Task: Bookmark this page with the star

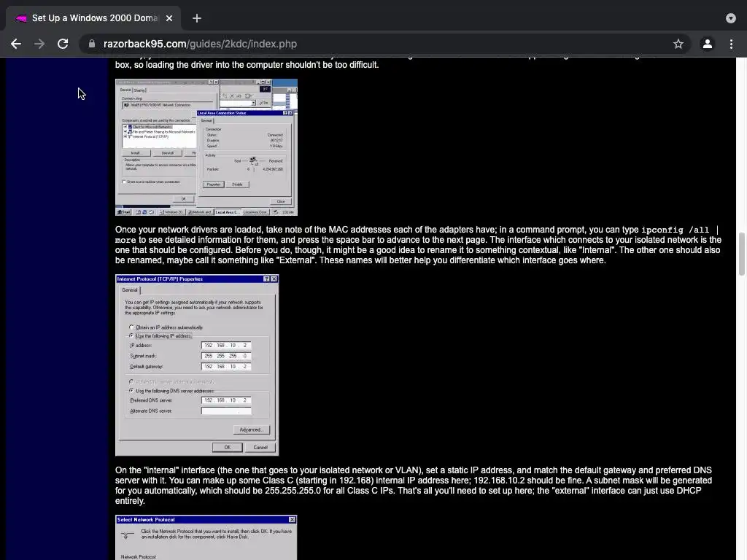Action: [678, 44]
